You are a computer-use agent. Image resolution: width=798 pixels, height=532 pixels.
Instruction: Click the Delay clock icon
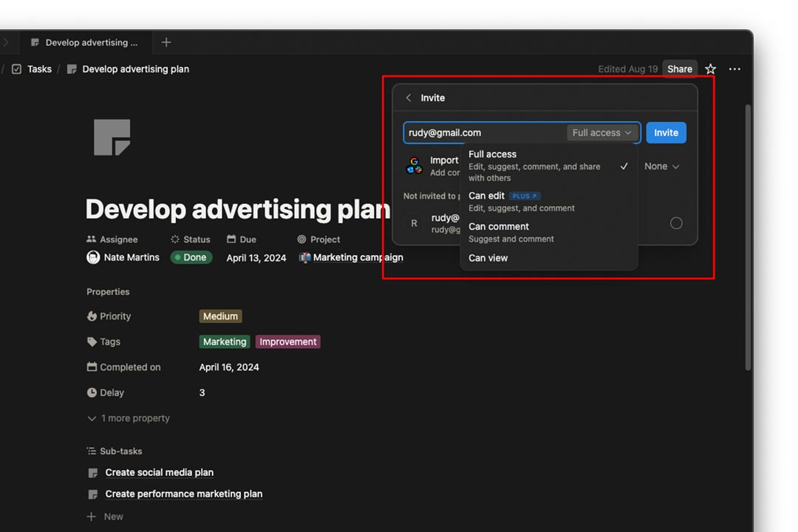[x=92, y=392]
